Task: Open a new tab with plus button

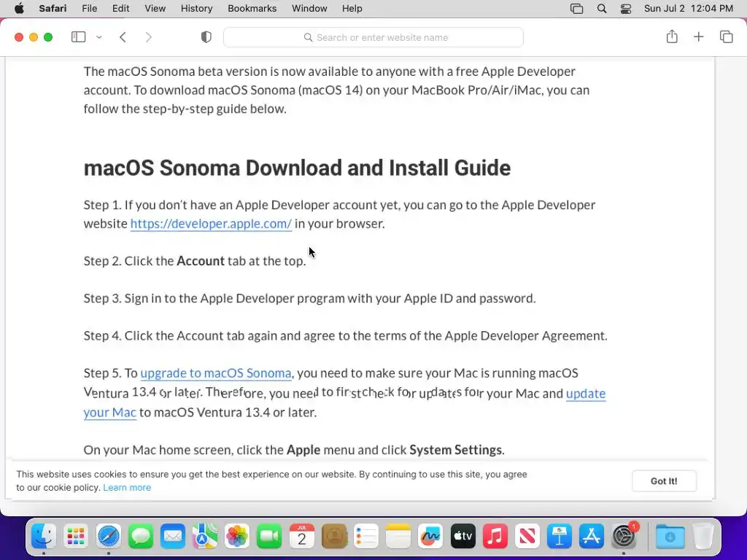Action: (698, 36)
